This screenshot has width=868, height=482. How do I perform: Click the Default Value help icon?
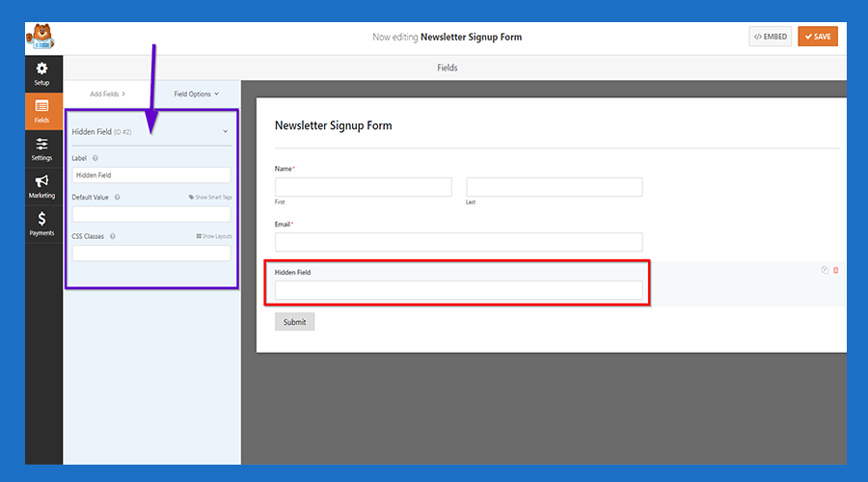pyautogui.click(x=118, y=198)
